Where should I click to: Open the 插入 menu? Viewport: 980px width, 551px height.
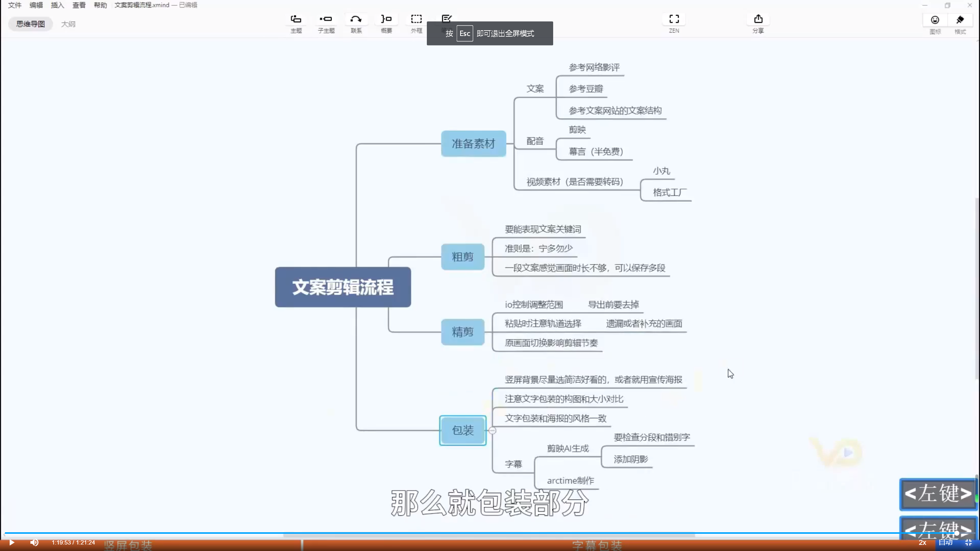[x=57, y=5]
